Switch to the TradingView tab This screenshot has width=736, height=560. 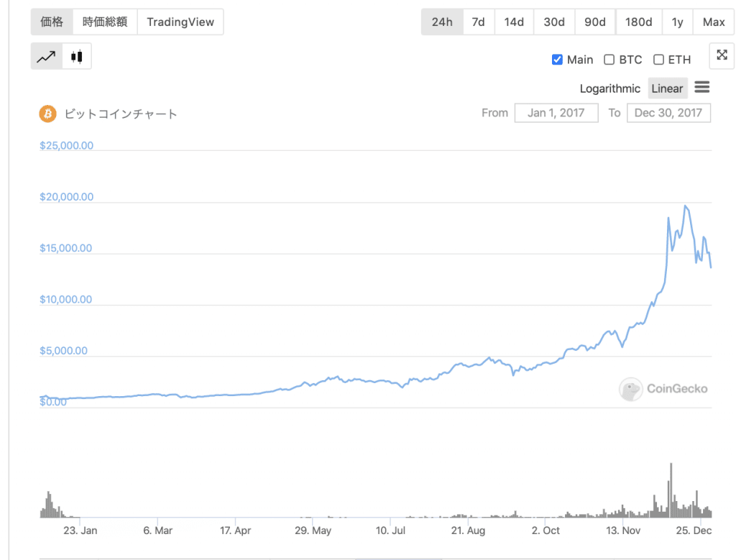[180, 22]
